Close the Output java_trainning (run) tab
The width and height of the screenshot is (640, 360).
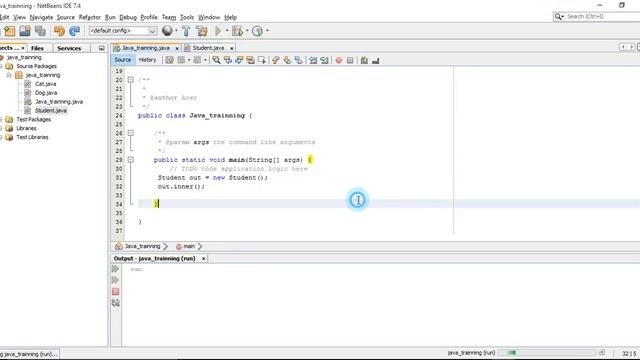[x=203, y=259]
